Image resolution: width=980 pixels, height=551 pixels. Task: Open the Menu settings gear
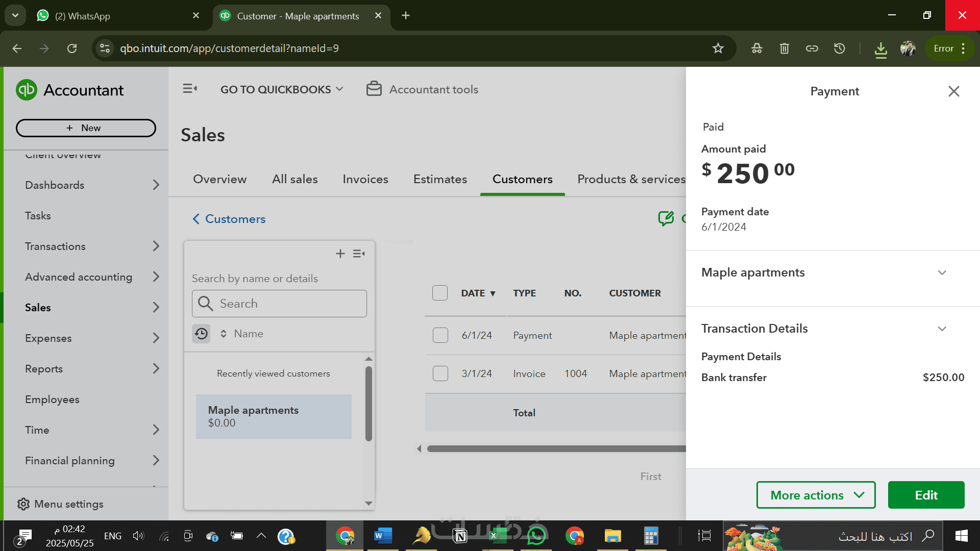coord(23,504)
